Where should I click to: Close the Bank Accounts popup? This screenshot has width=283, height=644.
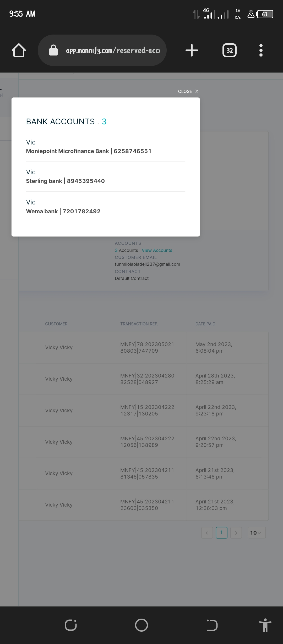[x=188, y=91]
